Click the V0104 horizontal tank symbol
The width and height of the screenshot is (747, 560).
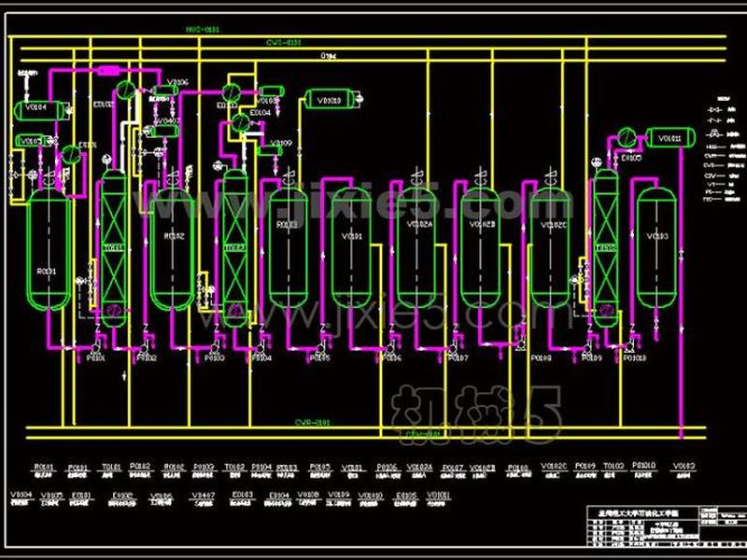click(38, 110)
